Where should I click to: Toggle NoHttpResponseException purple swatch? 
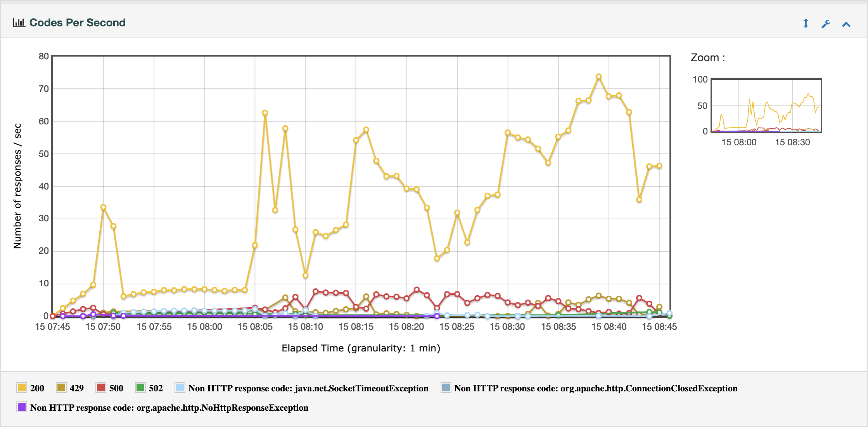click(x=22, y=407)
